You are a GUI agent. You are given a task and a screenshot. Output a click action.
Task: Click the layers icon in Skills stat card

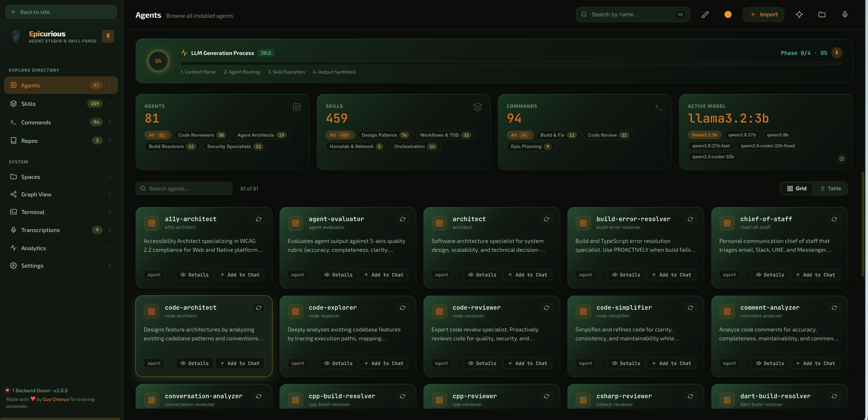coord(477,107)
